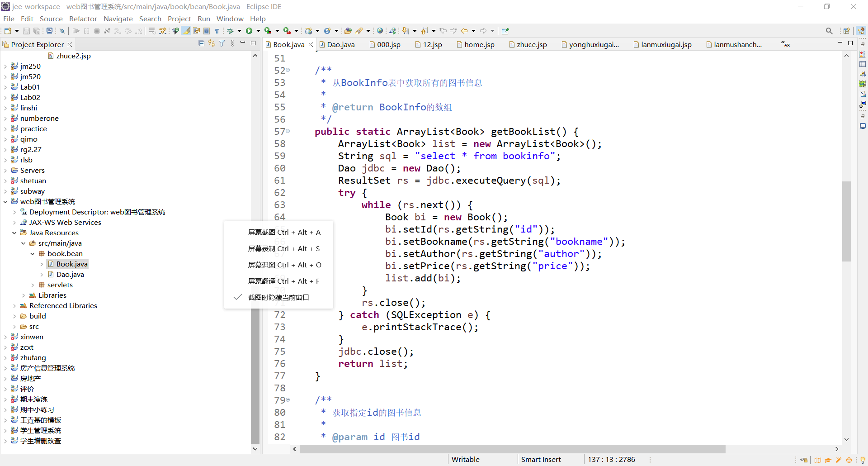868x466 pixels.
Task: Fold the comment at line 52
Action: [x=288, y=70]
